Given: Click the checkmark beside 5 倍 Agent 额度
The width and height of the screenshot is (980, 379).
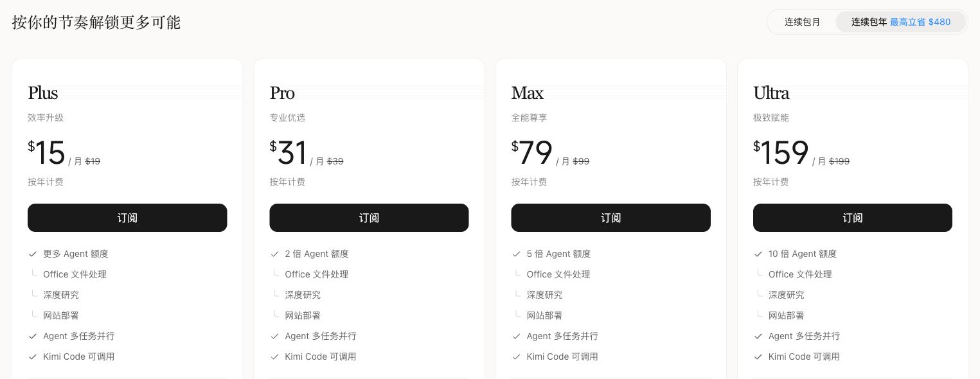Looking at the screenshot, I should coord(516,254).
